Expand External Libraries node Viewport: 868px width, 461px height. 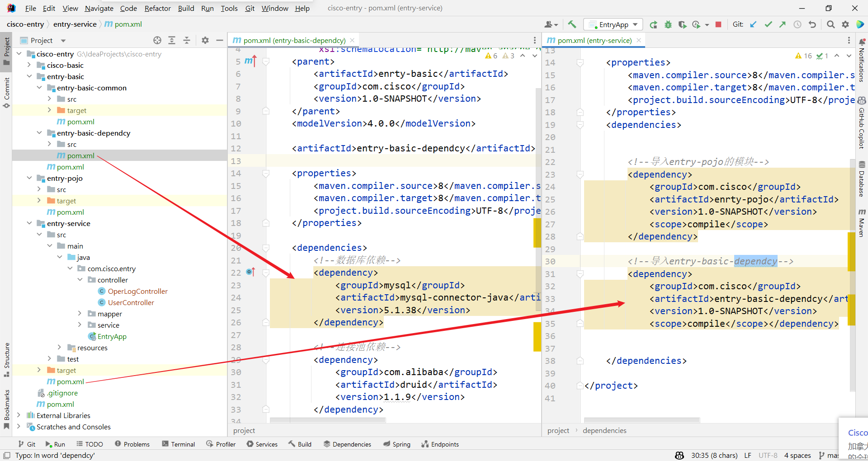19,415
